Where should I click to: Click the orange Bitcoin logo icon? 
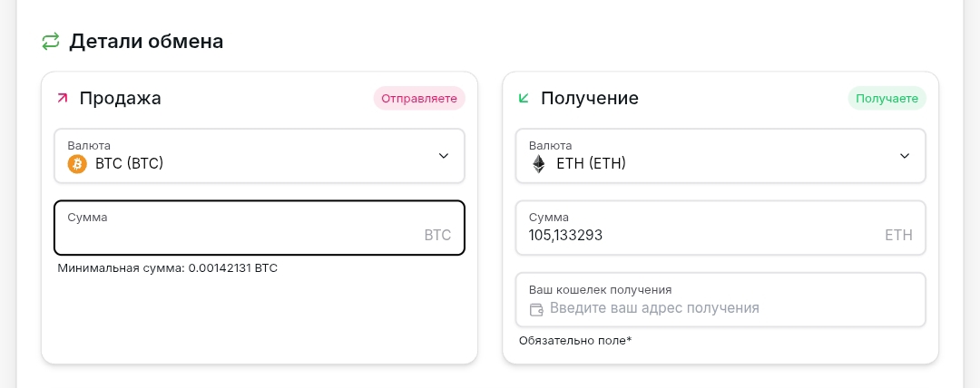coord(77,164)
